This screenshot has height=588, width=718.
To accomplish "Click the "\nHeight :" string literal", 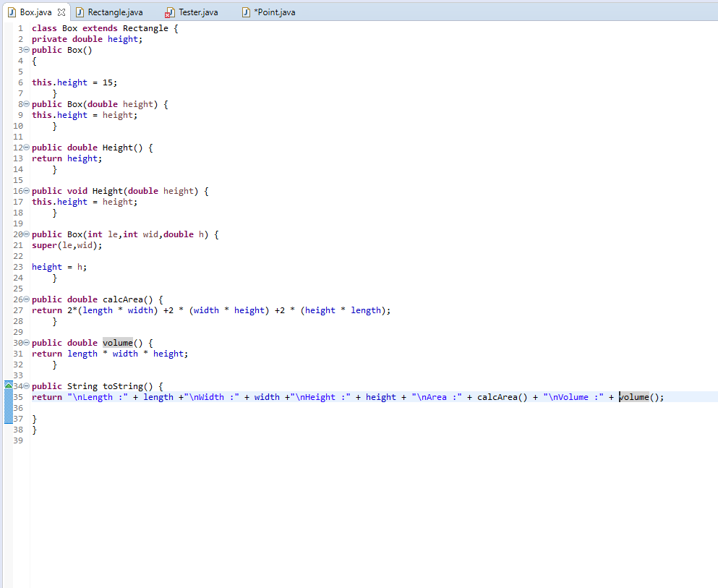I will (320, 397).
